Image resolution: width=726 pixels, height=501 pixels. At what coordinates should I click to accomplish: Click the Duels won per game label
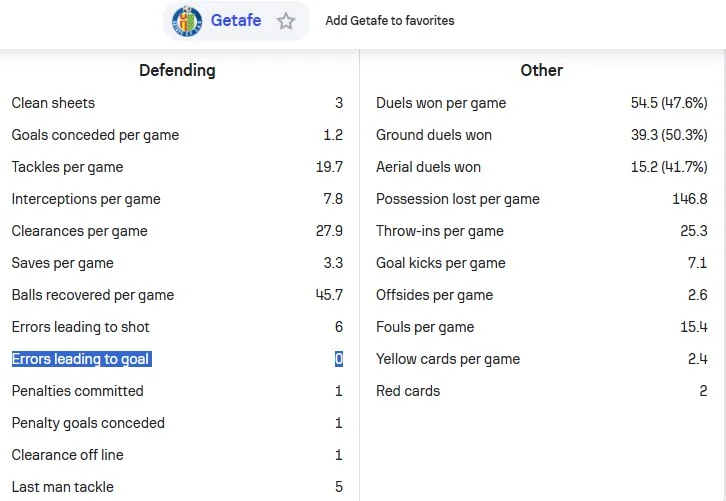coord(441,103)
